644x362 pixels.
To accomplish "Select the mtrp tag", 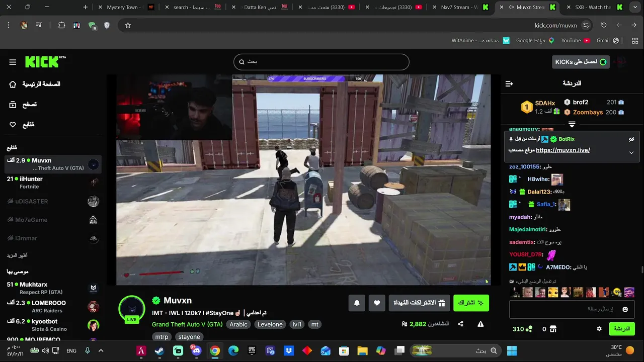I will pos(162,337).
